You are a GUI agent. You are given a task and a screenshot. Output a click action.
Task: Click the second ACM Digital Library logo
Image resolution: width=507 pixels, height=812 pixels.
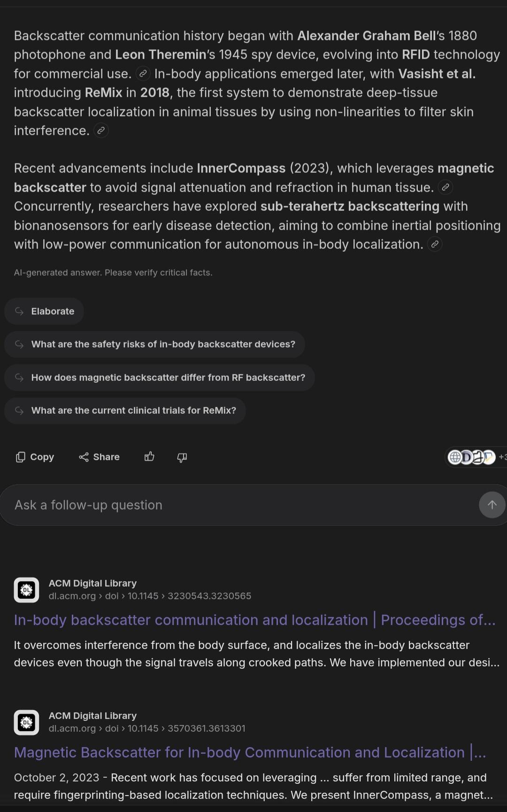coord(26,722)
